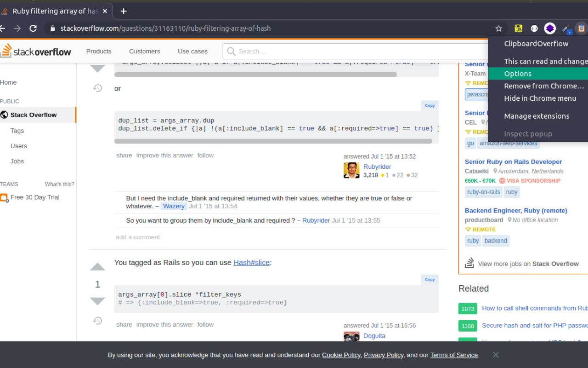
Task: Open the Customers navigation item
Action: click(145, 52)
